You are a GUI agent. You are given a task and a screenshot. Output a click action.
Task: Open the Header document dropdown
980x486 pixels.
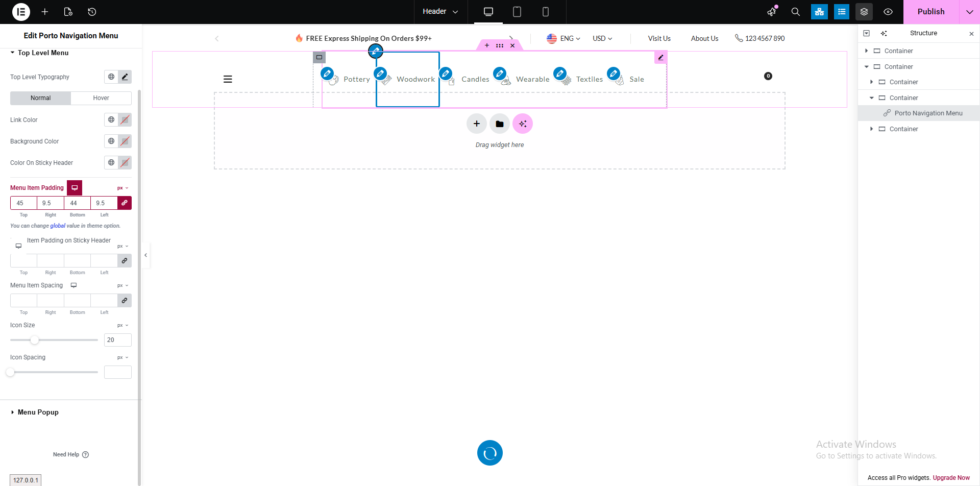point(440,12)
